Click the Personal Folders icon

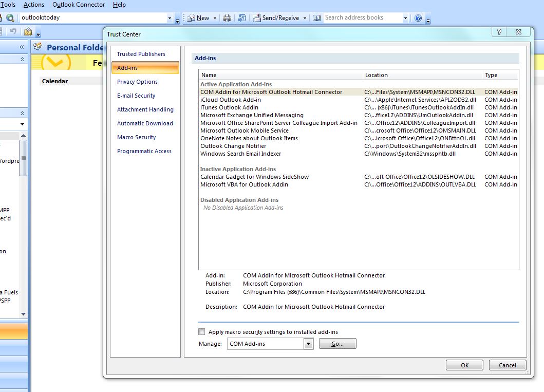(x=37, y=46)
